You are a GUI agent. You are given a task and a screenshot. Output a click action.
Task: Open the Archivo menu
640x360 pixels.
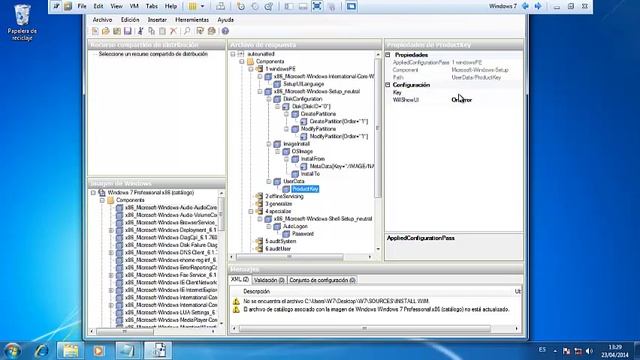pos(102,20)
